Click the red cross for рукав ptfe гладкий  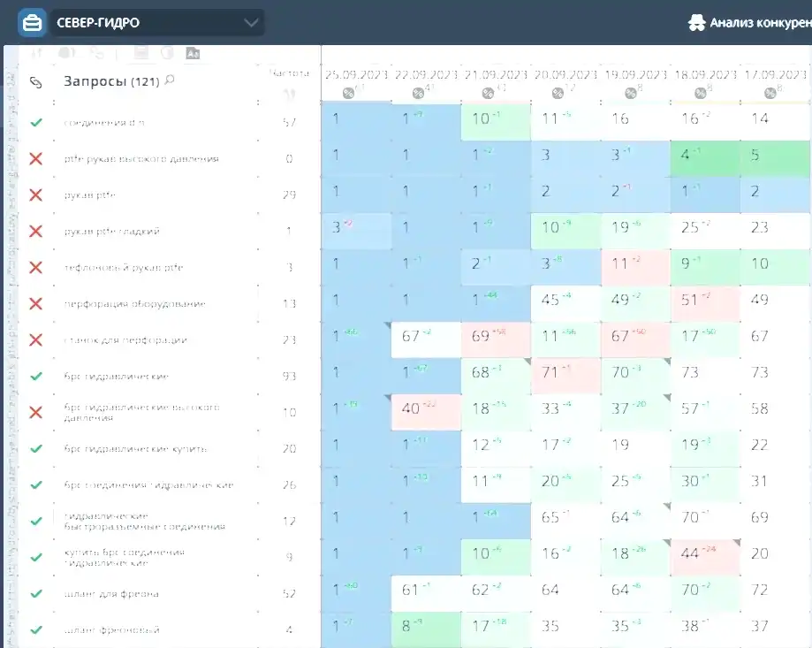pyautogui.click(x=36, y=232)
